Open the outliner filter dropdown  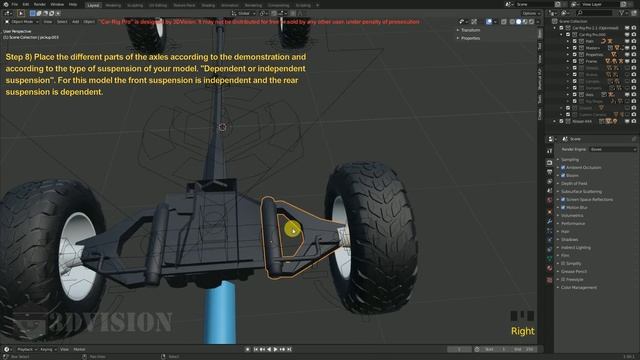(623, 13)
